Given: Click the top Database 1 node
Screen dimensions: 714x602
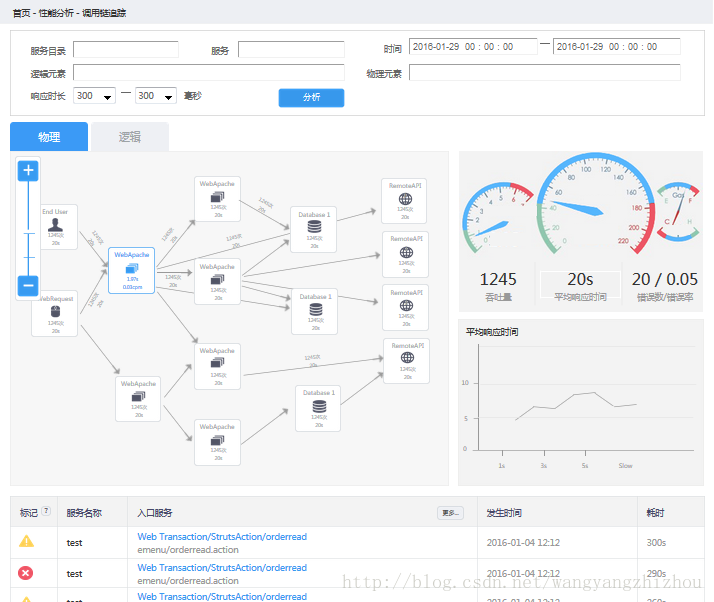Looking at the screenshot, I should (x=314, y=230).
